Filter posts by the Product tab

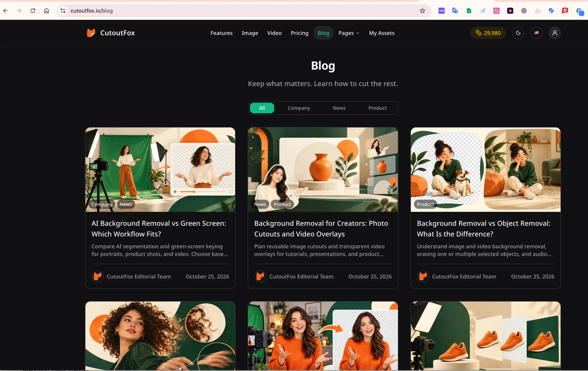(x=378, y=108)
